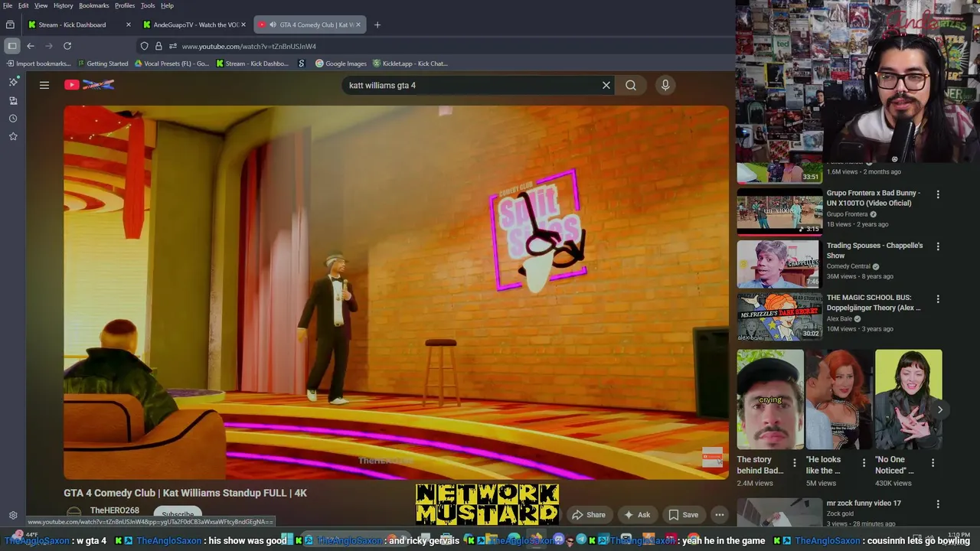Open Magic School Bus Doppelgänger thumbnail
Screen dimensions: 980x551
tap(779, 316)
